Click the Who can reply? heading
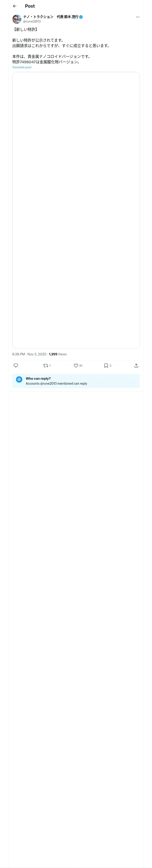This screenshot has height=868, width=152. (38, 378)
